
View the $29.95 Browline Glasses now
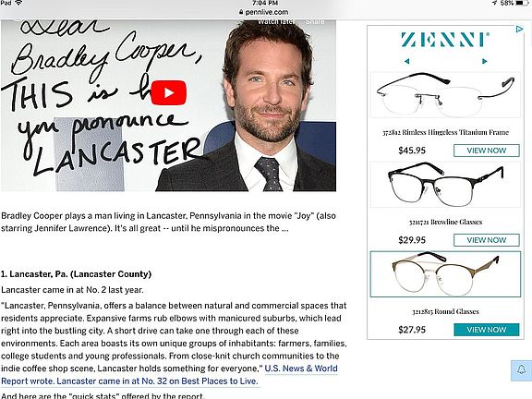coord(486,240)
